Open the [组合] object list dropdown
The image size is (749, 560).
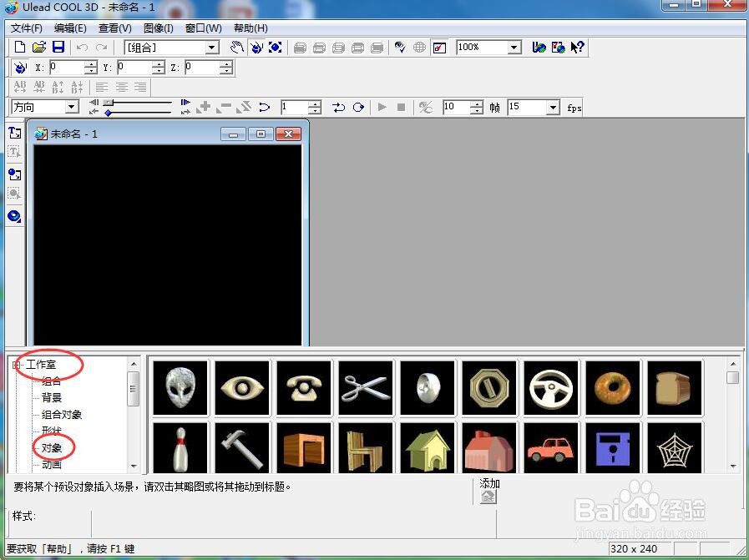[211, 48]
